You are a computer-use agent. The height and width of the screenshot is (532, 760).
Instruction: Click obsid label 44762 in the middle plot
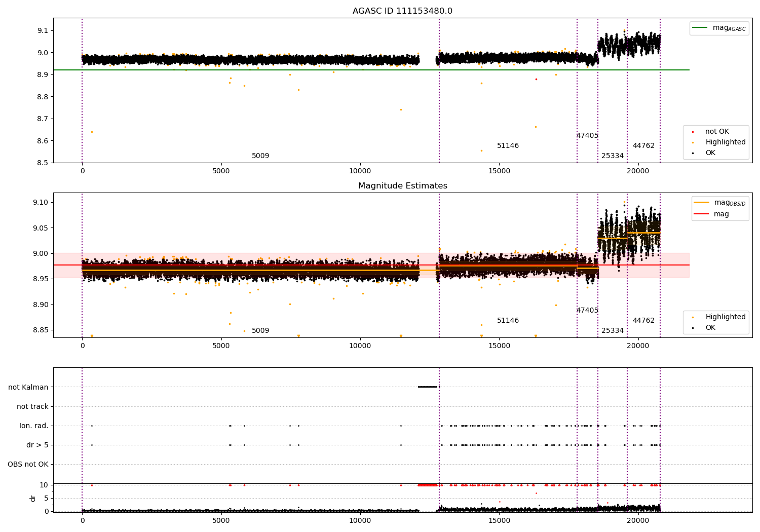pyautogui.click(x=643, y=321)
